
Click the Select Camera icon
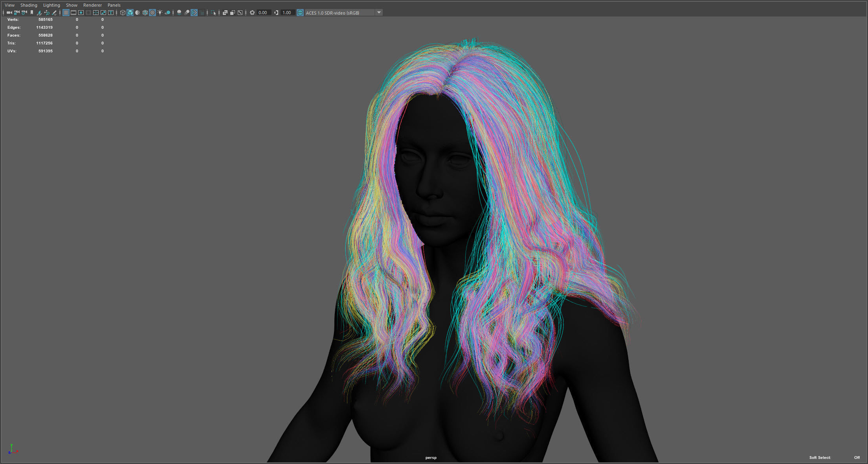click(9, 13)
